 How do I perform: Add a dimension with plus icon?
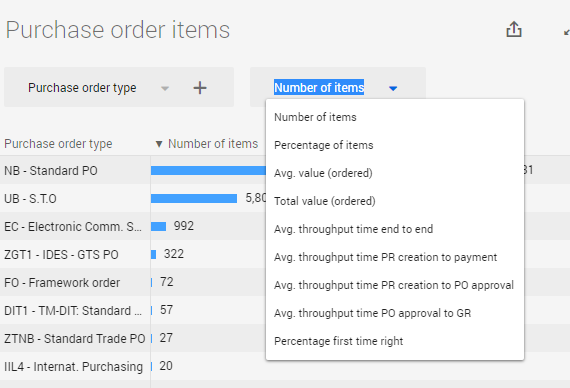pos(200,88)
